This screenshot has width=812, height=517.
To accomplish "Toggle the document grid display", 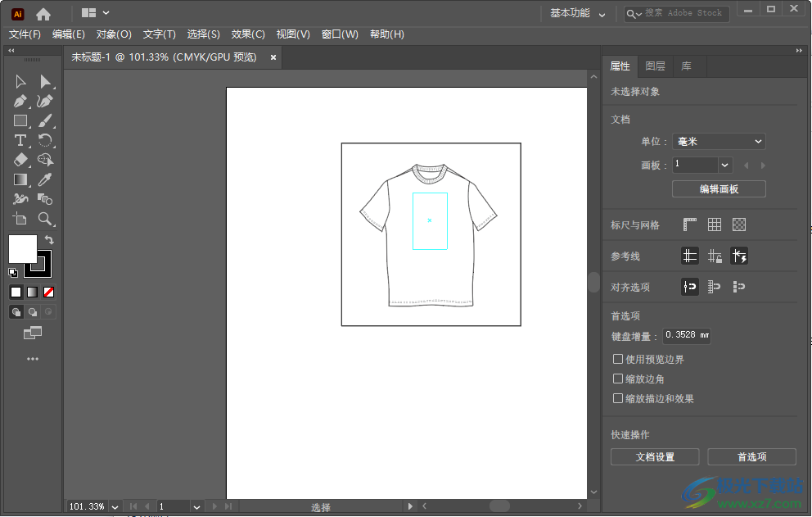I will [715, 224].
